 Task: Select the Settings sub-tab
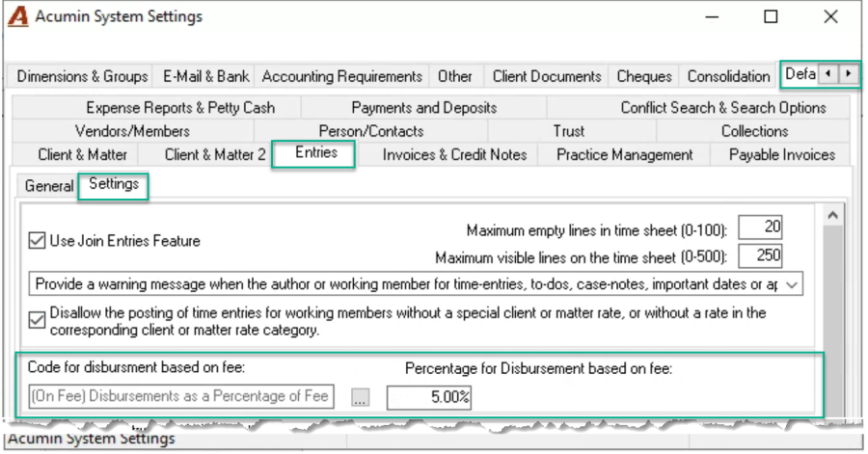click(x=114, y=184)
